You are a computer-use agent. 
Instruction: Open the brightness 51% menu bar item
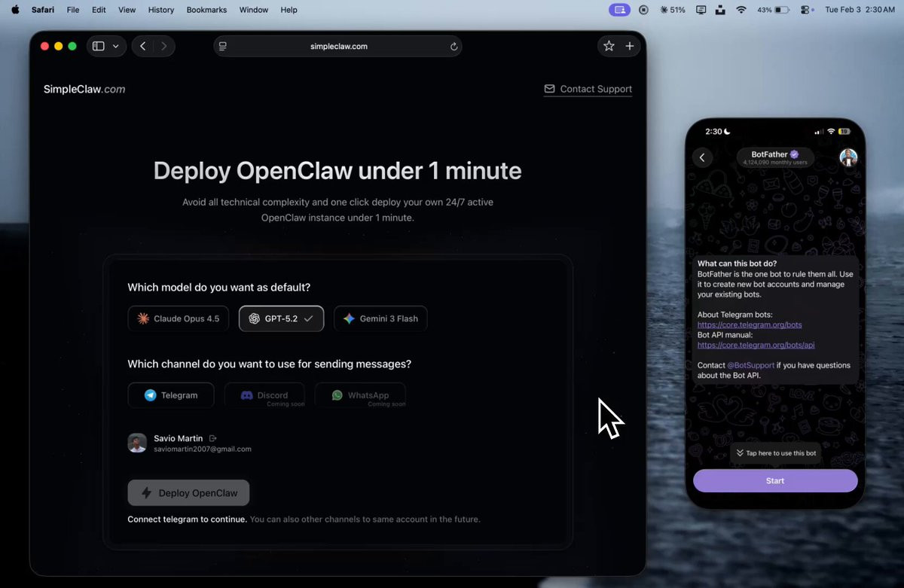pyautogui.click(x=672, y=10)
